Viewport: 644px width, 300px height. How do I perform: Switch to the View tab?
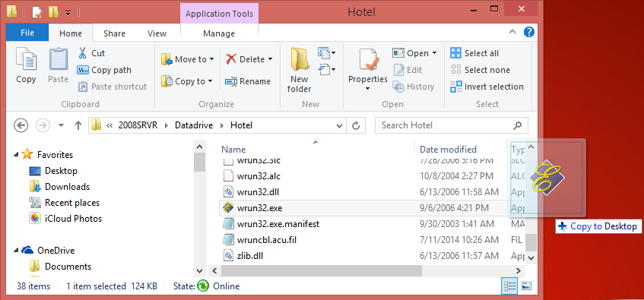tap(157, 33)
